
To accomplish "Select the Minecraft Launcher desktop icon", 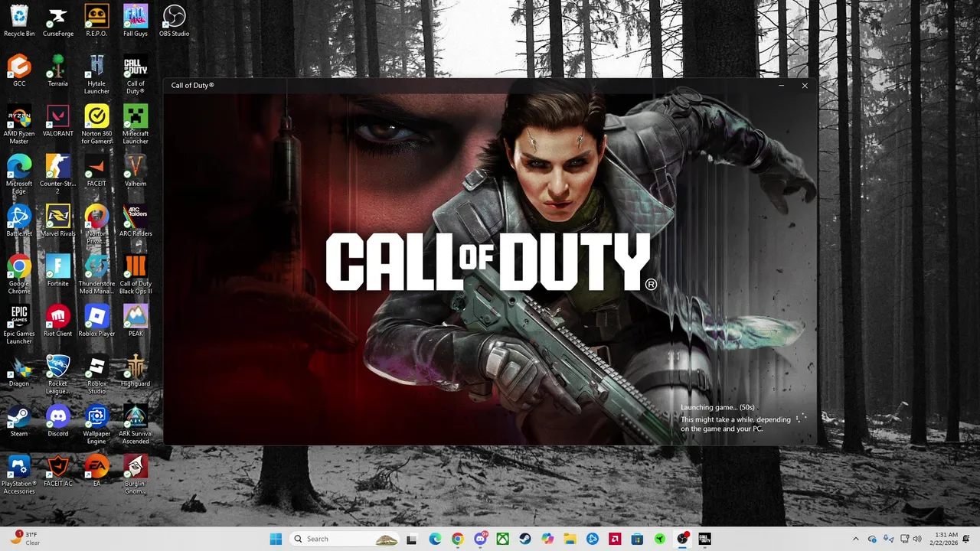I will click(x=136, y=125).
